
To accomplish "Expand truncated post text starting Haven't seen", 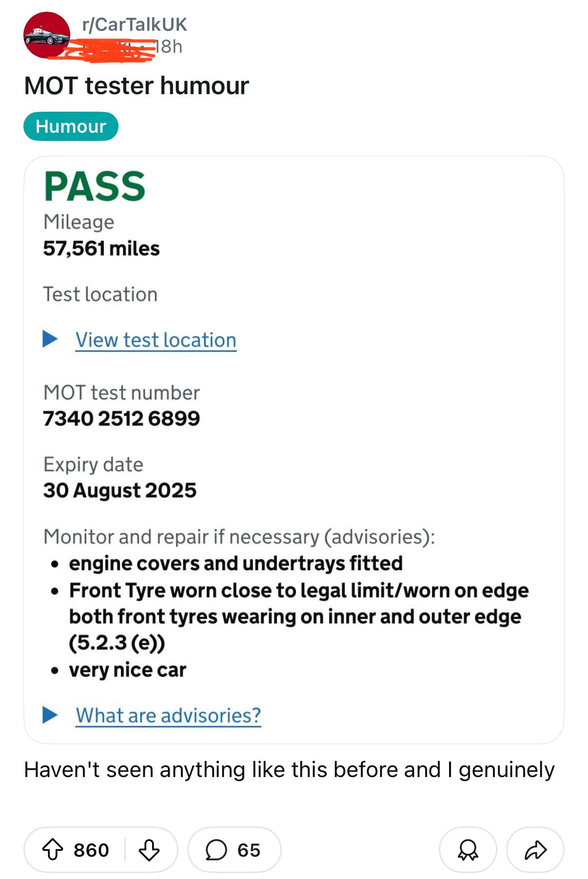I will coord(290,770).
